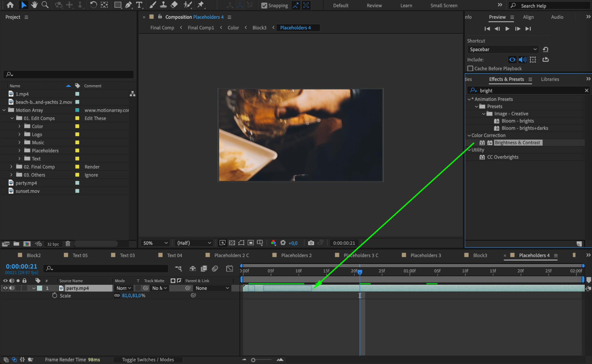
Task: Select the Type tool
Action: coord(139,5)
